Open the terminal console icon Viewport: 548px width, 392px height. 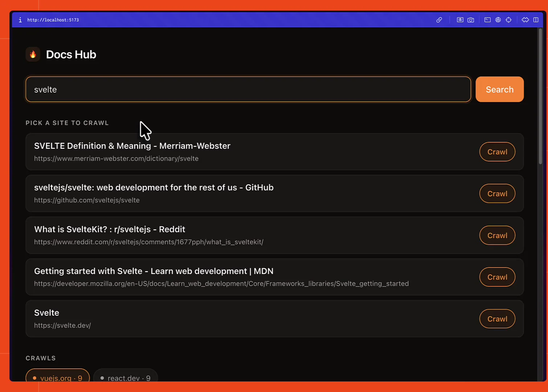tap(487, 20)
